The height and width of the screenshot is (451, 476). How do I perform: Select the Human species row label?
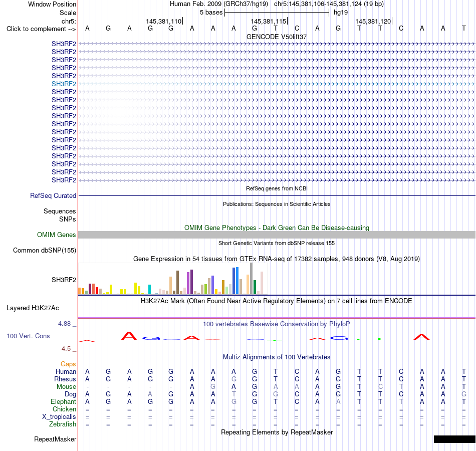pos(66,371)
